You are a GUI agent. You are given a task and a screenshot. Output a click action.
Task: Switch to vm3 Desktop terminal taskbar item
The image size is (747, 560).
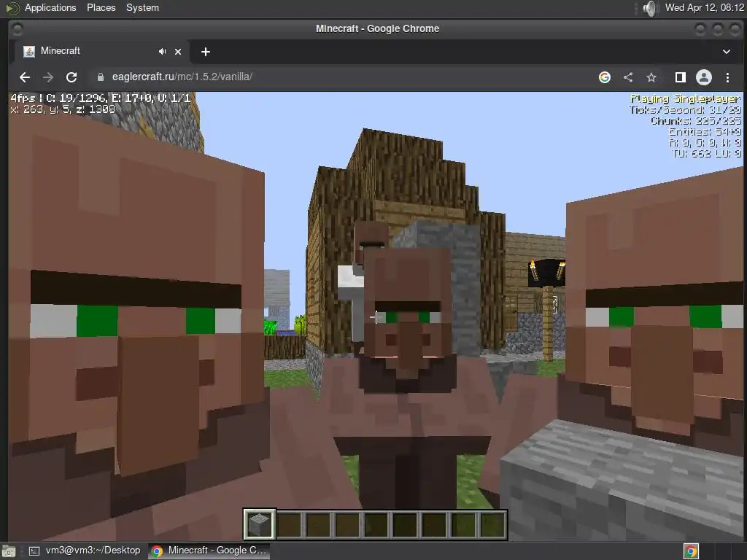coord(85,551)
